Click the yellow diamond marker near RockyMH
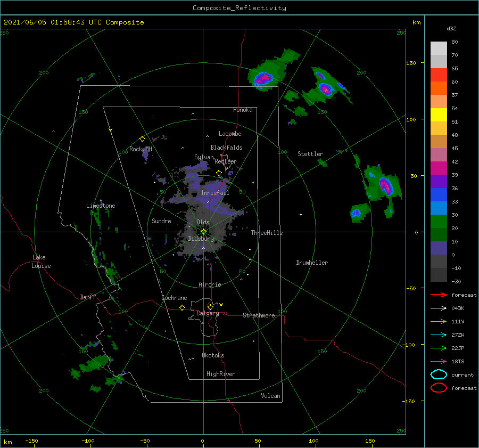 pos(142,139)
